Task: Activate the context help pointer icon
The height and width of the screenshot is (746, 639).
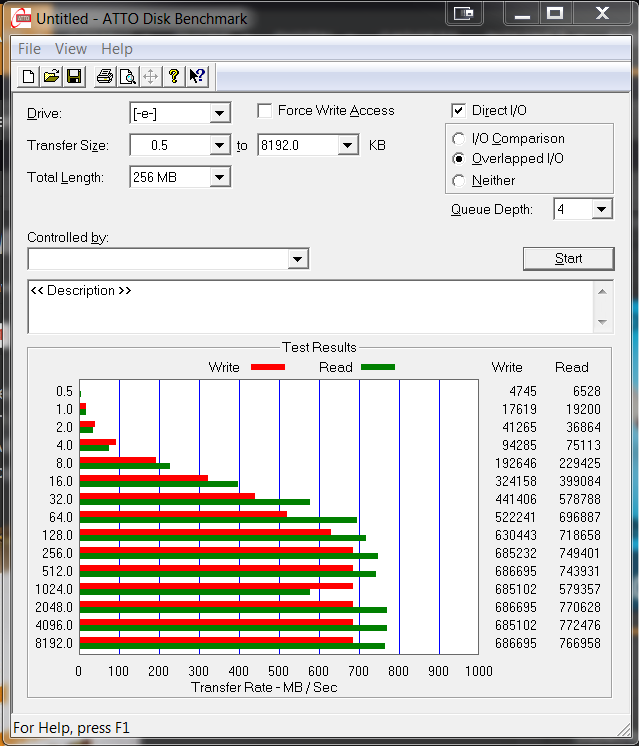Action: 197,76
